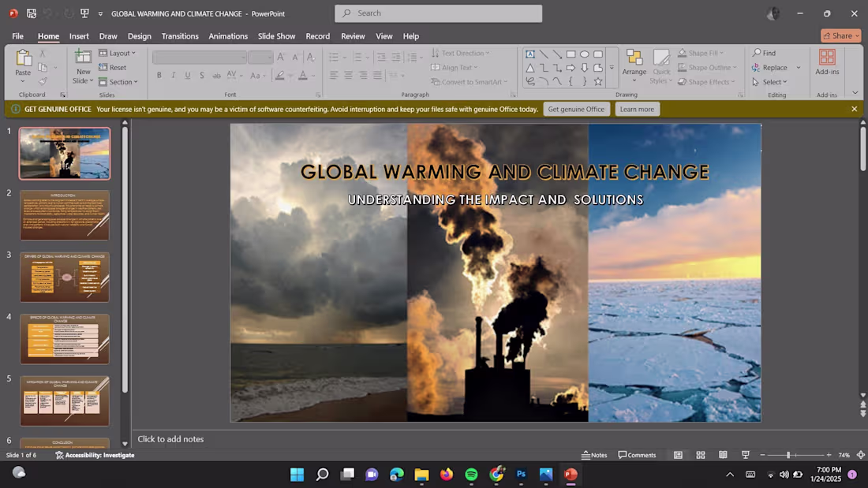Click the Get genuine Office button

577,109
